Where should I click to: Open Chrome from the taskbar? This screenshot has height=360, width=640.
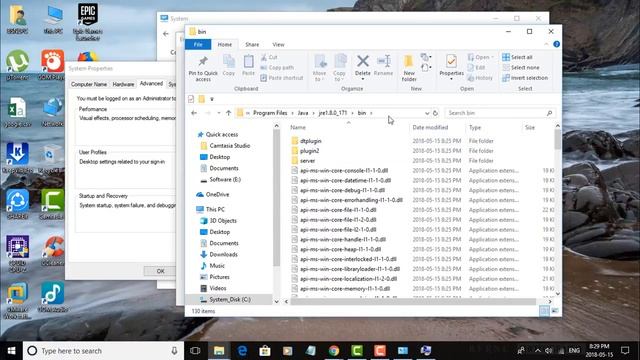click(x=333, y=351)
